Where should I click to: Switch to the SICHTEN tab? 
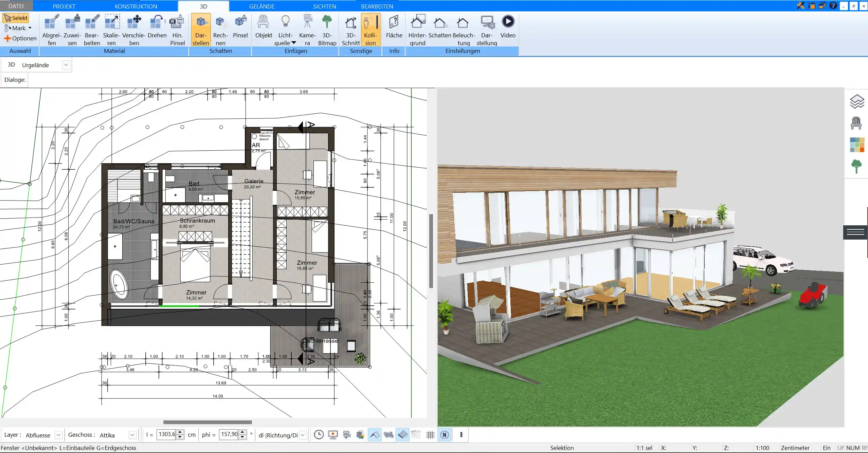click(x=324, y=6)
